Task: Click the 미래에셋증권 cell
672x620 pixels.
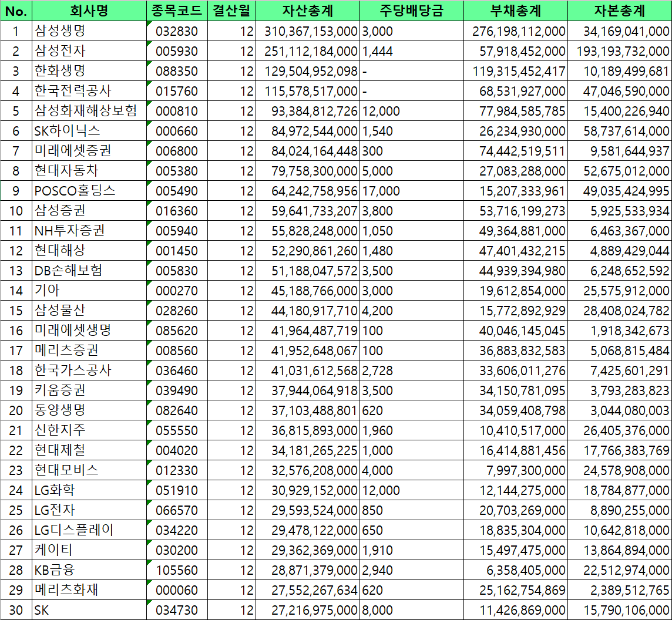Action: pyautogui.click(x=89, y=151)
